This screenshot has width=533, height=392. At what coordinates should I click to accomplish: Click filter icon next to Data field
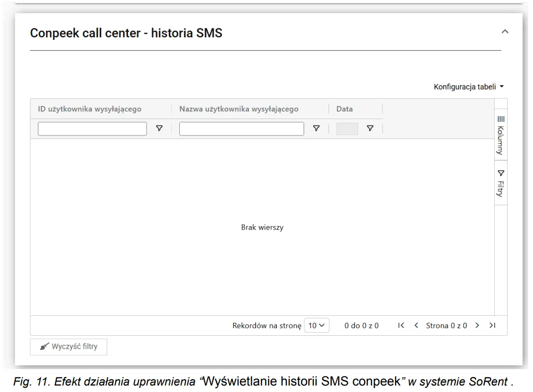point(370,129)
